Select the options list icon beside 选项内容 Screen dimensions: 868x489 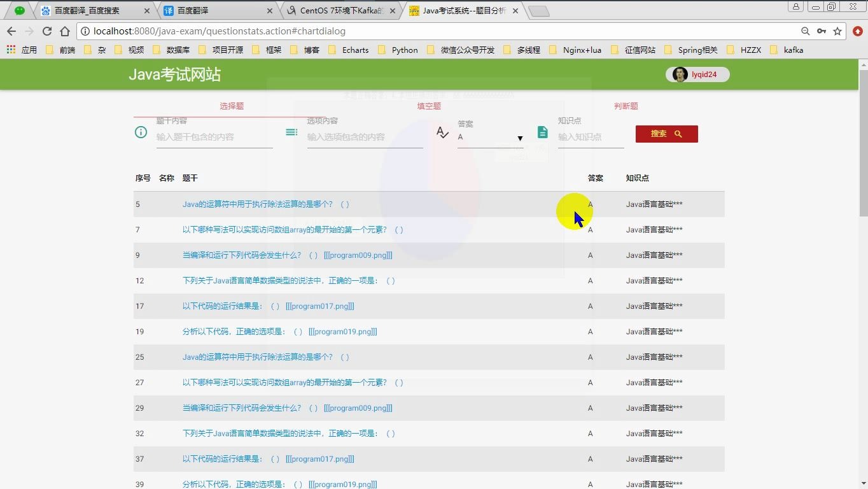[x=291, y=132]
